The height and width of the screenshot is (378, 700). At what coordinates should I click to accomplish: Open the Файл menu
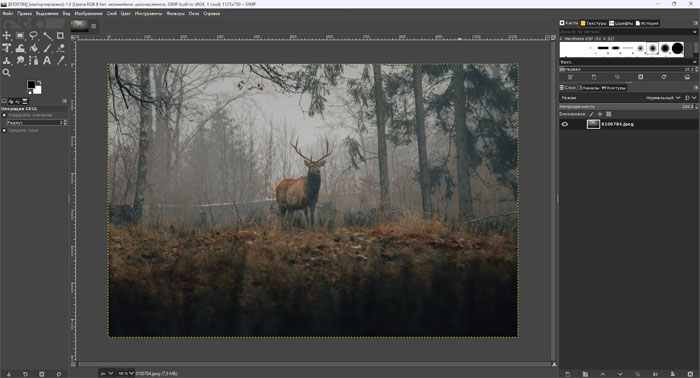pyautogui.click(x=8, y=13)
